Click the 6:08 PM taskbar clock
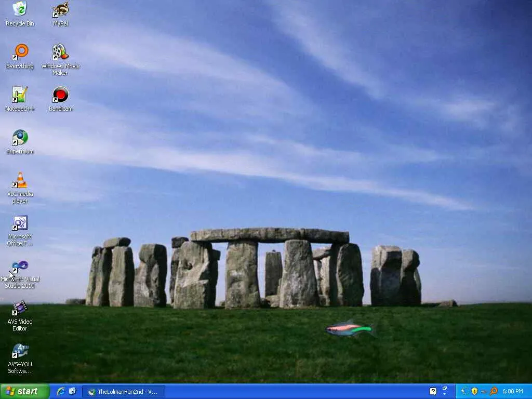Image resolution: width=532 pixels, height=399 pixels. pyautogui.click(x=513, y=392)
